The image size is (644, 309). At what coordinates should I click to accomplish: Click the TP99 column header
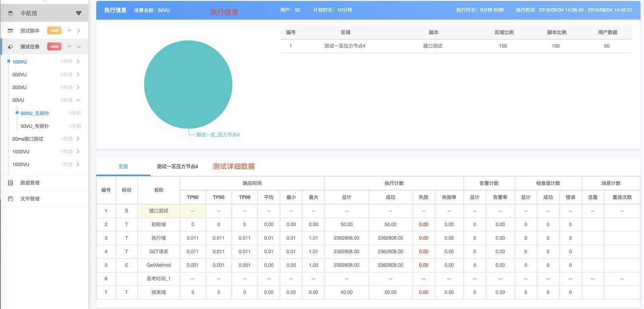(245, 197)
